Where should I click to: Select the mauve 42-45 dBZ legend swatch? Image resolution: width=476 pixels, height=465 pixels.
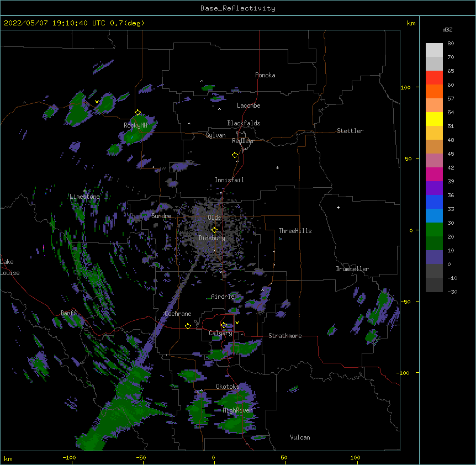pyautogui.click(x=434, y=160)
